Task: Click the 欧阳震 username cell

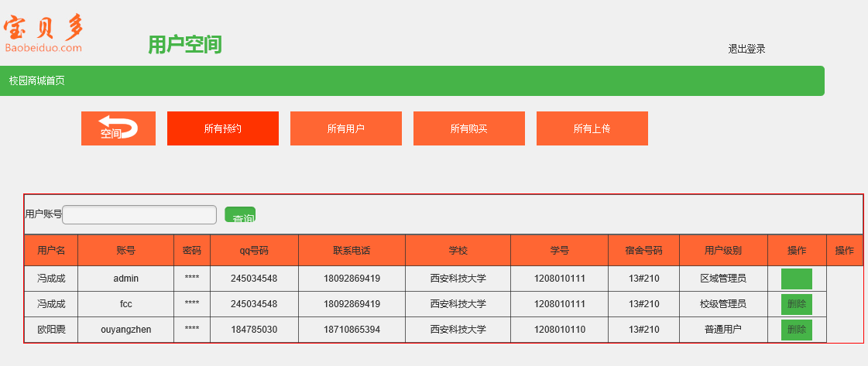Action: click(51, 330)
